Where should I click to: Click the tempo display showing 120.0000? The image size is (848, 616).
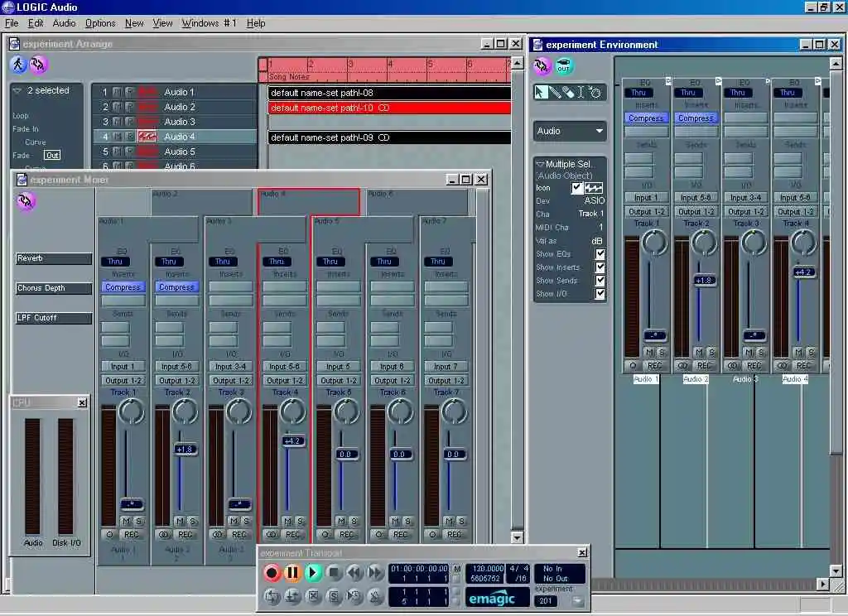486,569
